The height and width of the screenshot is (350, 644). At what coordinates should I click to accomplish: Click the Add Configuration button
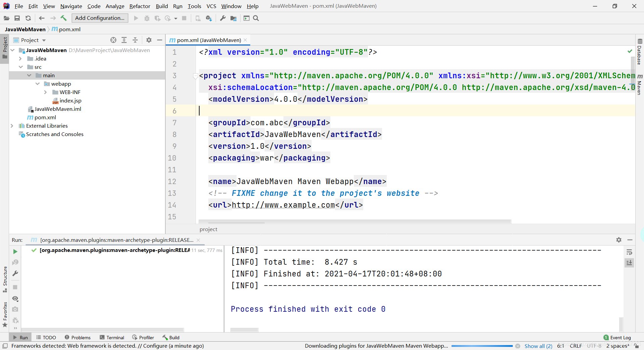100,18
